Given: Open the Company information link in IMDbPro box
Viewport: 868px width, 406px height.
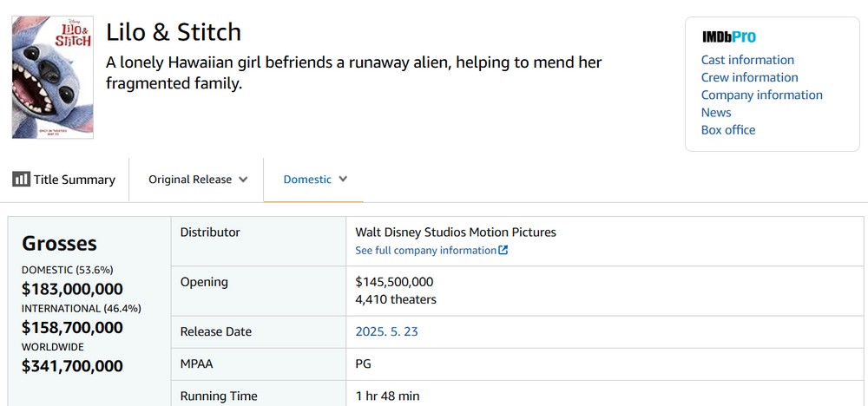Looking at the screenshot, I should pyautogui.click(x=762, y=95).
